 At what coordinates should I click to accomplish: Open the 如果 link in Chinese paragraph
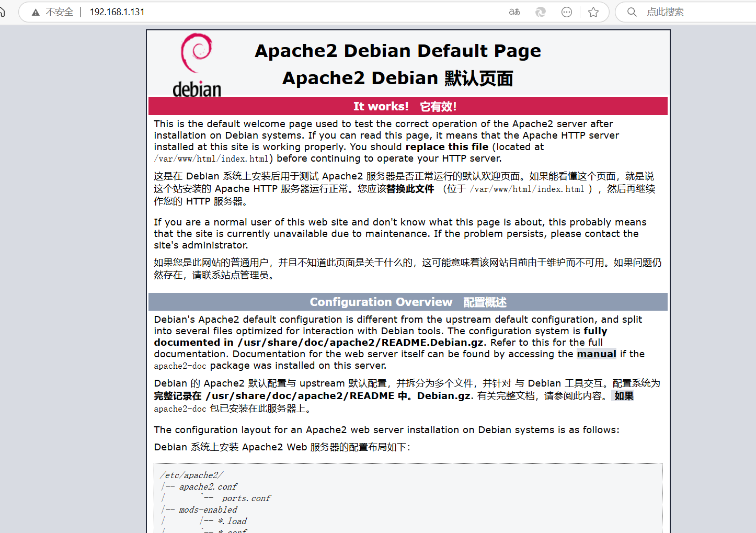click(624, 396)
